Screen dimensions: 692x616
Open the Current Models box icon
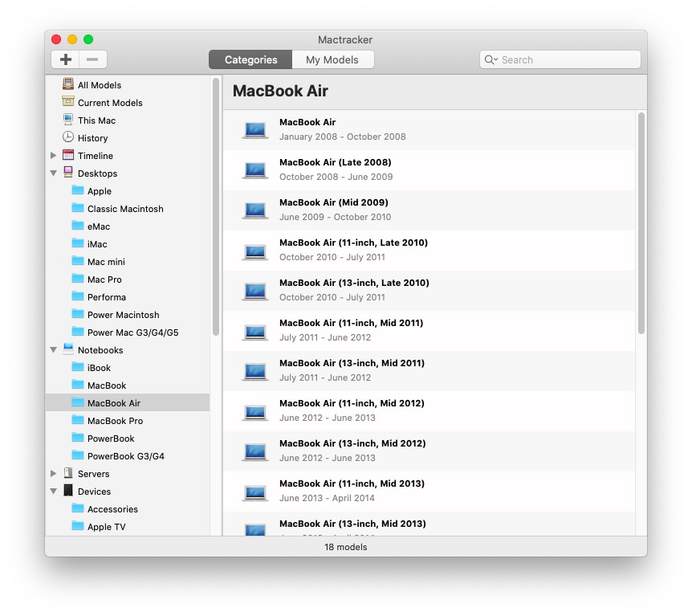pos(68,102)
